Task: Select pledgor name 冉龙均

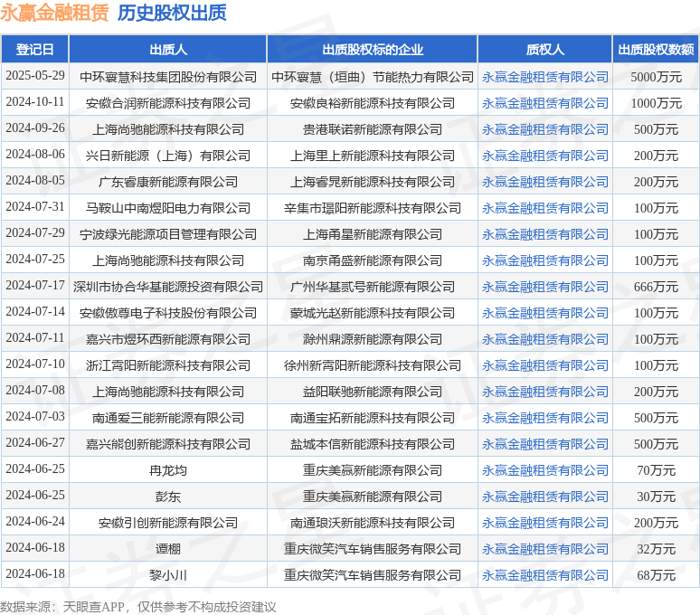Action: (x=168, y=470)
